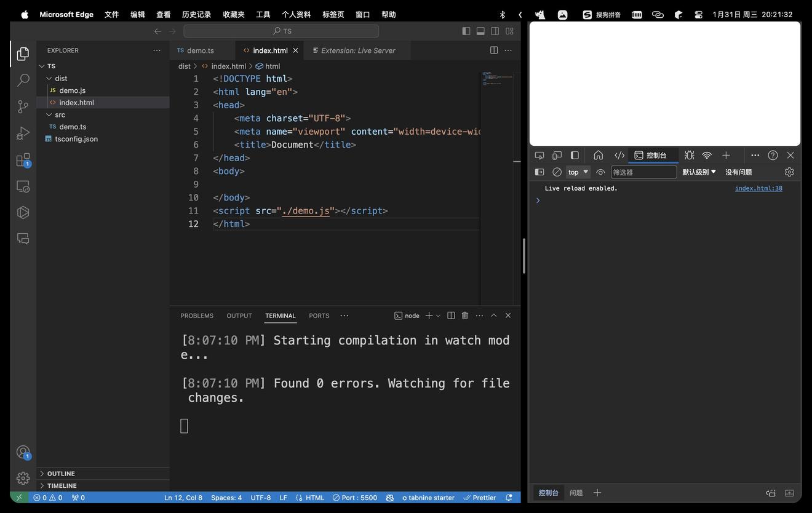Kill terminal with the trash icon
Viewport: 812px width, 513px height.
(x=465, y=316)
